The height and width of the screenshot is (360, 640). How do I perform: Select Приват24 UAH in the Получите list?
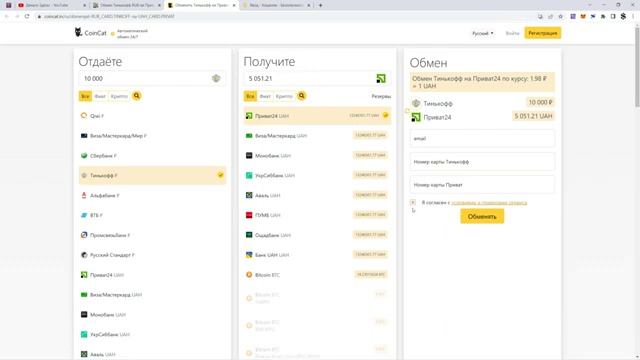point(317,116)
